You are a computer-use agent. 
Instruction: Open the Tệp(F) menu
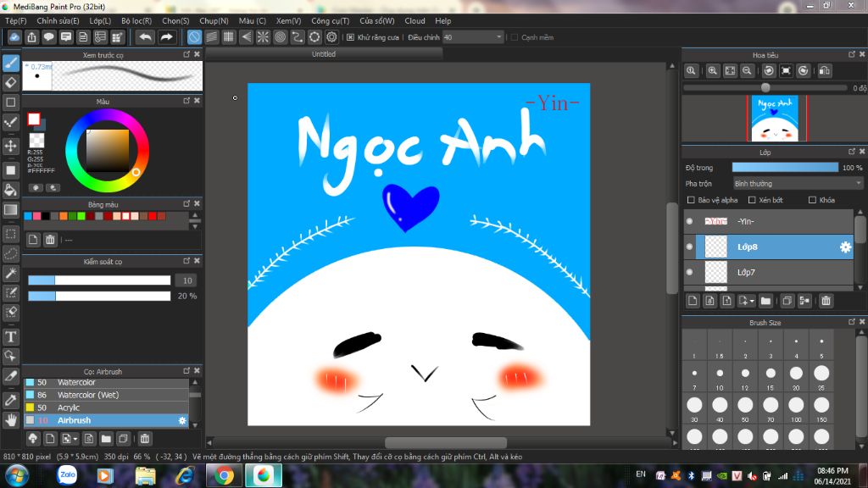tap(16, 21)
